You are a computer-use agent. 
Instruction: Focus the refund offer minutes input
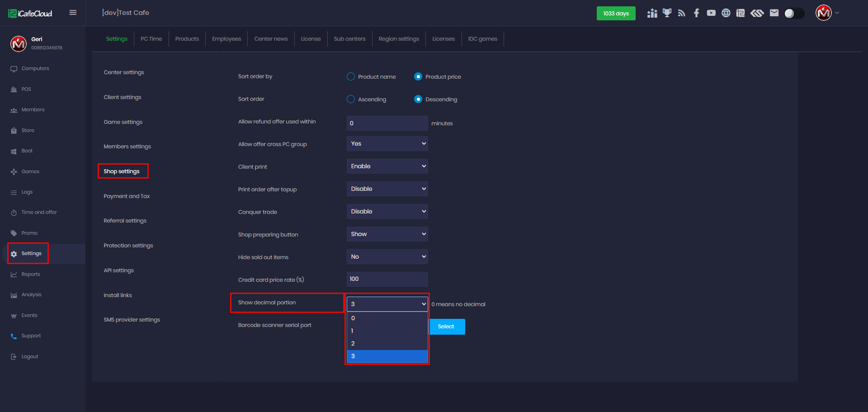click(387, 123)
